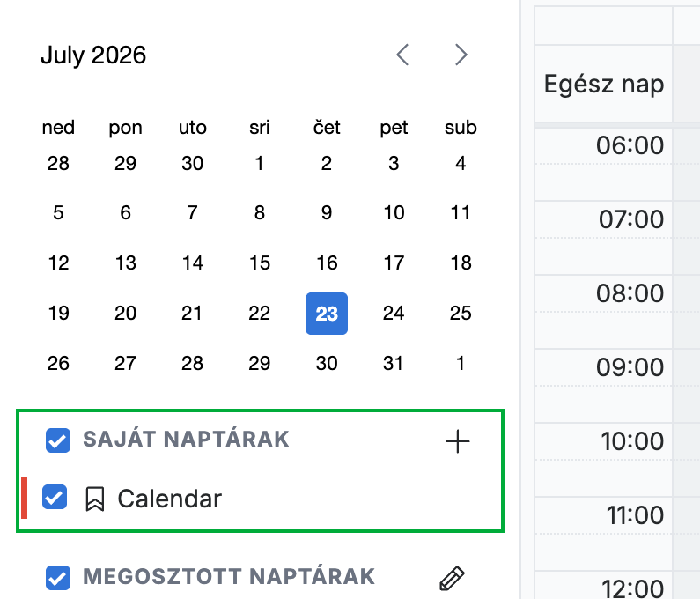Edit shared calendars with pencil icon
The height and width of the screenshot is (599, 700).
(x=452, y=579)
